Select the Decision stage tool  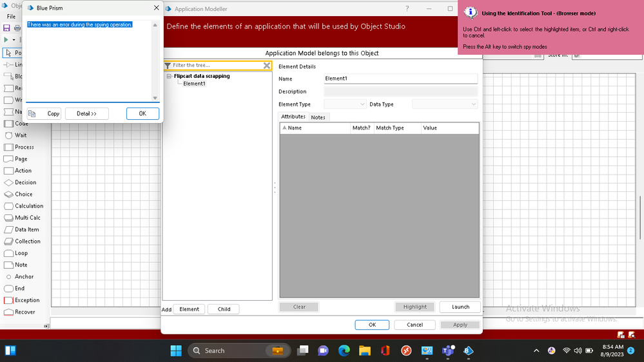coord(25,182)
